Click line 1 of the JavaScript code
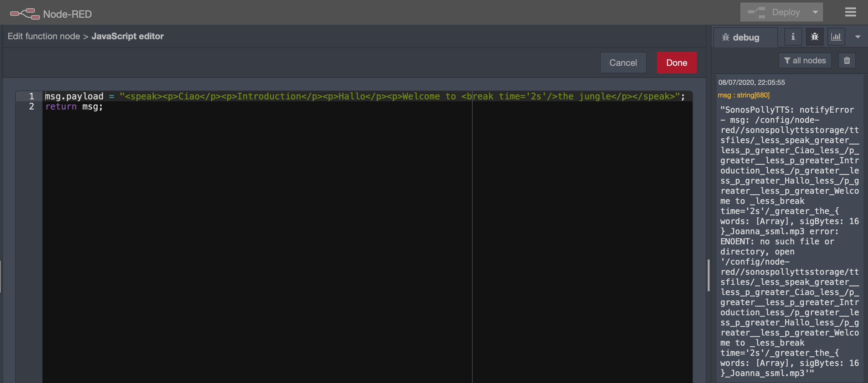The image size is (868, 383). (202, 96)
